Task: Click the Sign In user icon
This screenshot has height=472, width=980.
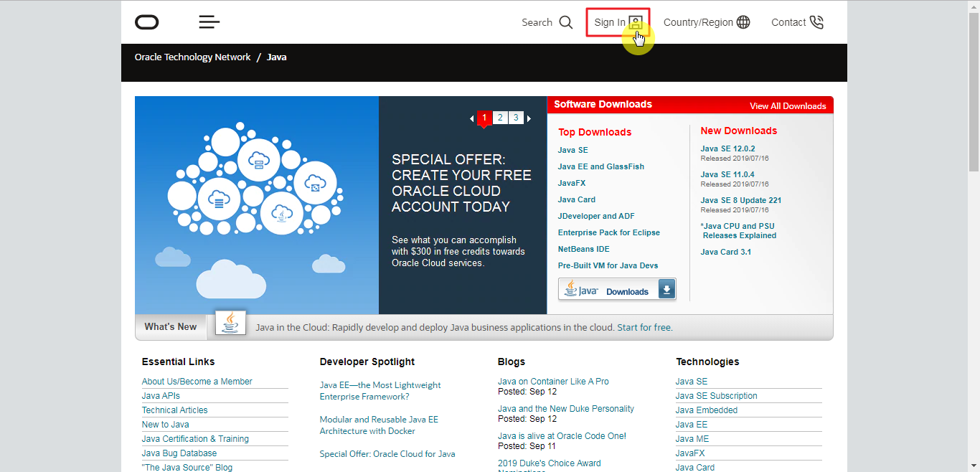Action: 636,22
